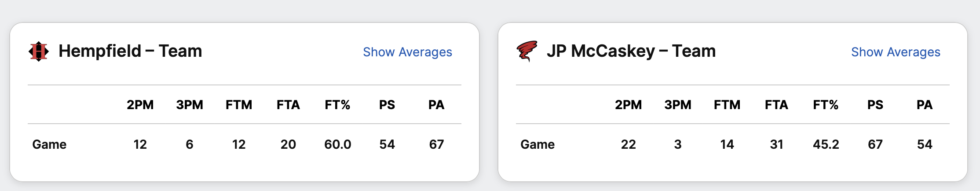Click JP McCaskey's 2PM value of 22
Viewport: 980px width, 191px height.
[629, 144]
